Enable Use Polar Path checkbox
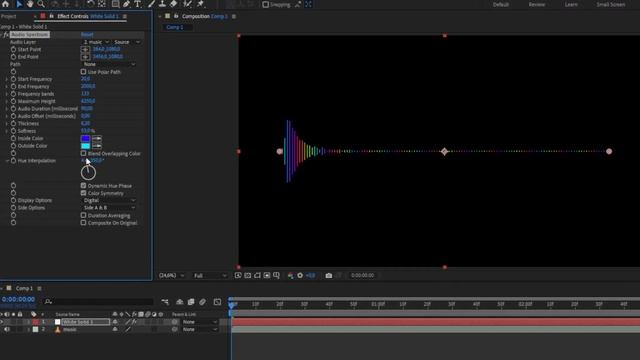This screenshot has width=640, height=360. 83,72
